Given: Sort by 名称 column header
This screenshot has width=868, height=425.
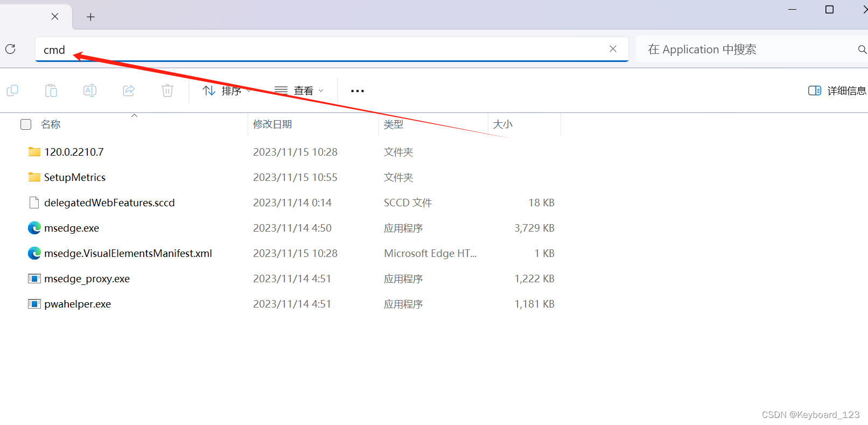Looking at the screenshot, I should [x=51, y=124].
